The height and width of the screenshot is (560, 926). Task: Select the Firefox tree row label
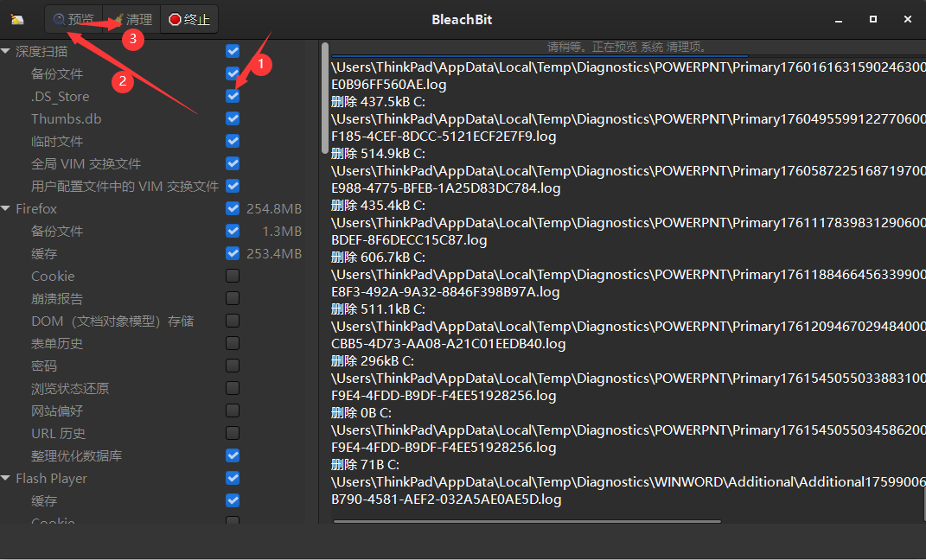[x=36, y=209]
